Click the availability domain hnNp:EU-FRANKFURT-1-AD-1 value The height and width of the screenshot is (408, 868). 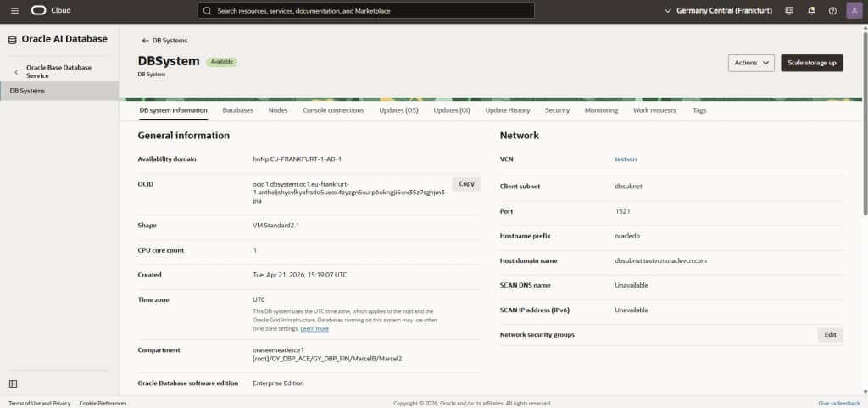(x=298, y=159)
